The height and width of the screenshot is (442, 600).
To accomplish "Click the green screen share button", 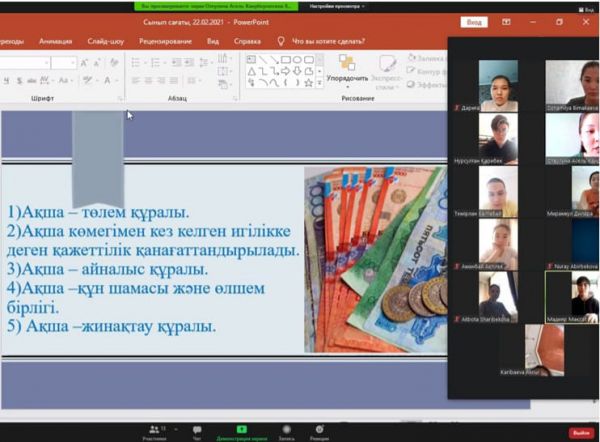I will pos(241,429).
